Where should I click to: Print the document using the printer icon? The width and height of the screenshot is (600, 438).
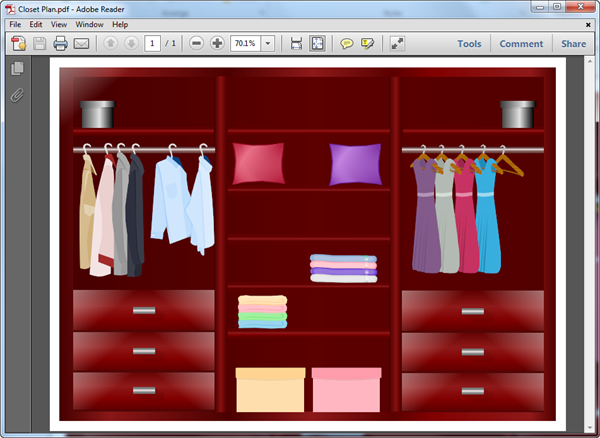(x=60, y=44)
